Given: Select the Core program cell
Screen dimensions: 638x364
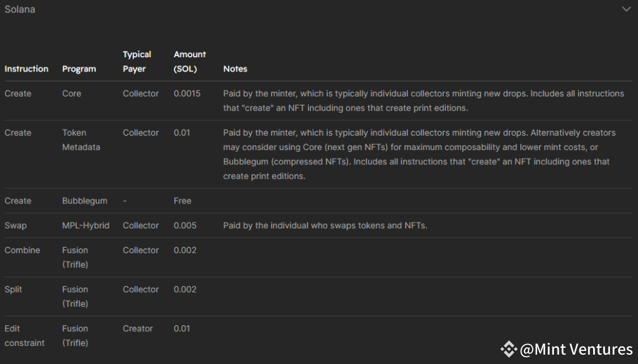Looking at the screenshot, I should 72,93.
